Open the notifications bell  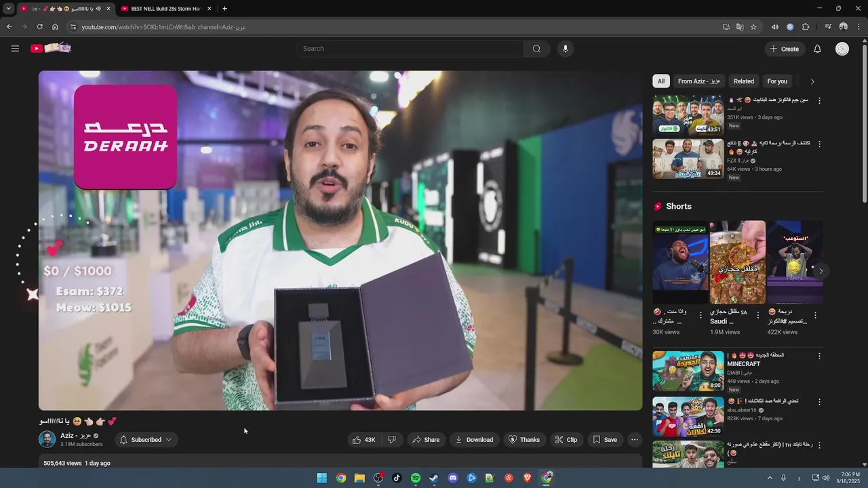[817, 49]
